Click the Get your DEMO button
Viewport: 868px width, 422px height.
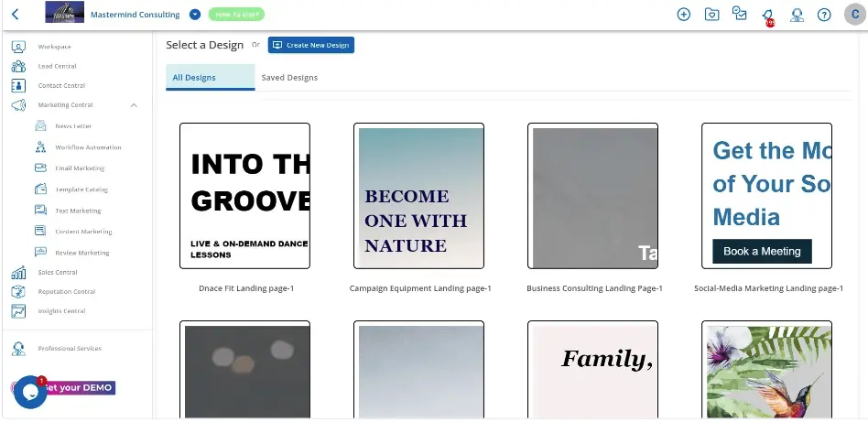point(79,387)
